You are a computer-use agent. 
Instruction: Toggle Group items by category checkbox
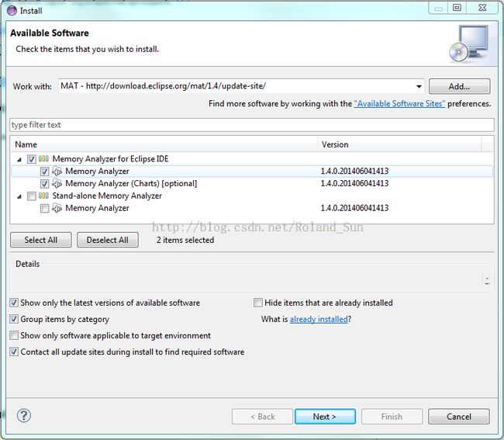coord(14,319)
